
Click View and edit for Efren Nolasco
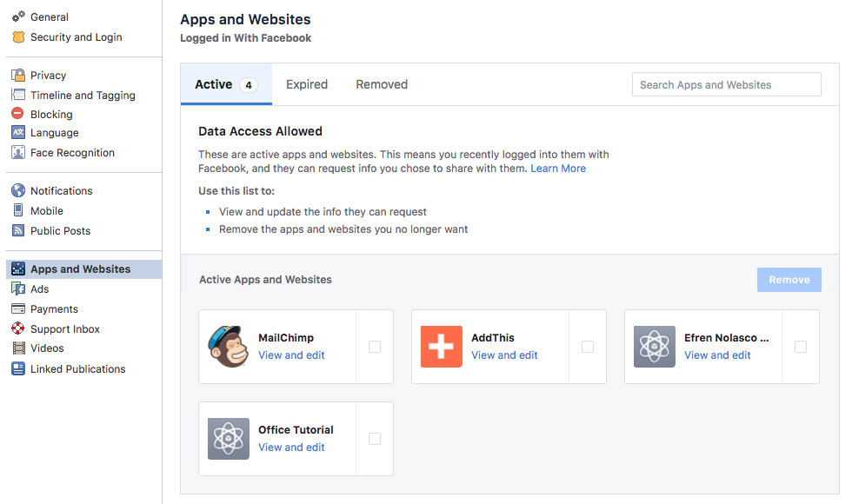coord(717,355)
